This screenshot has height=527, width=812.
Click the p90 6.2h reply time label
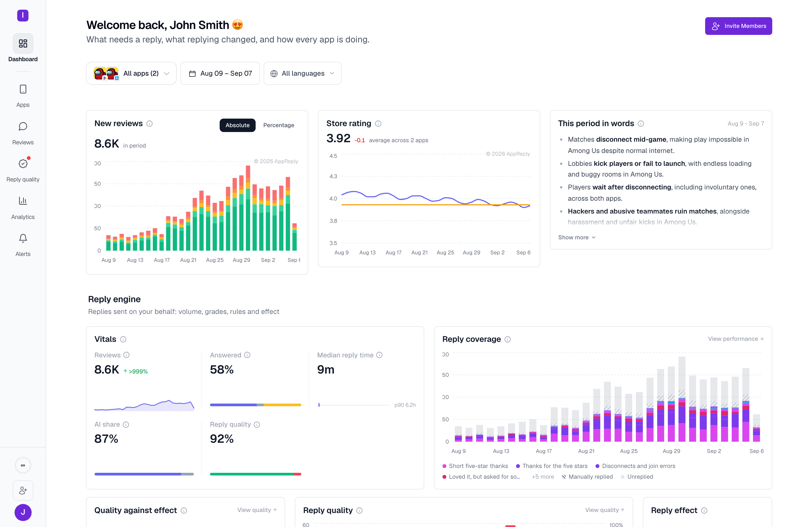click(x=405, y=405)
